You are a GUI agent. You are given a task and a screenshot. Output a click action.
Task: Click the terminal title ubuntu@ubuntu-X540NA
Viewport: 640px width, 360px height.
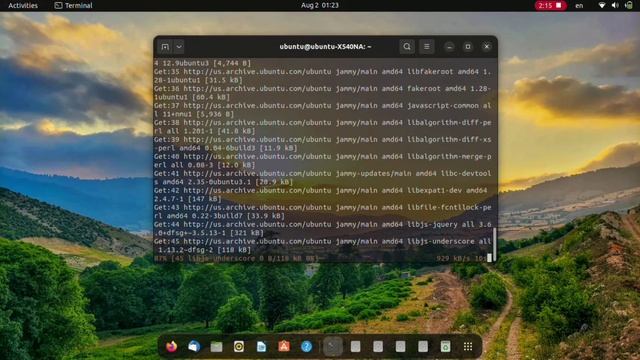[x=325, y=47]
